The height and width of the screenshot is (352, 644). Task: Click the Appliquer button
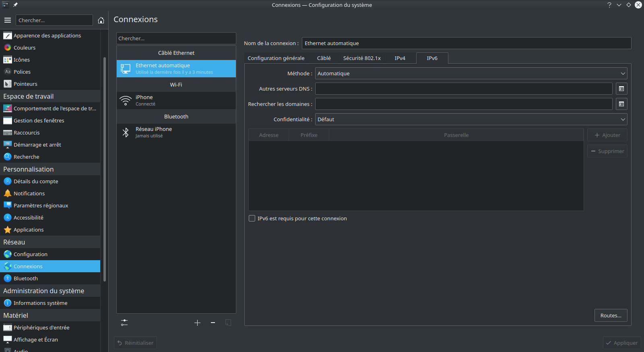(622, 343)
